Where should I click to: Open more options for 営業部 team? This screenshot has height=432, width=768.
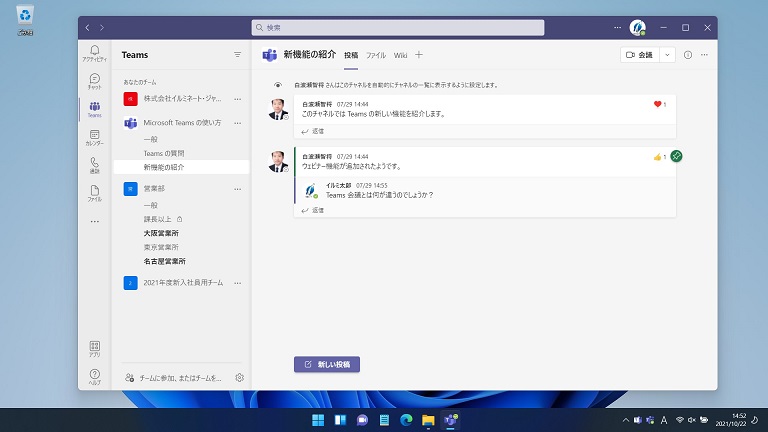(238, 189)
